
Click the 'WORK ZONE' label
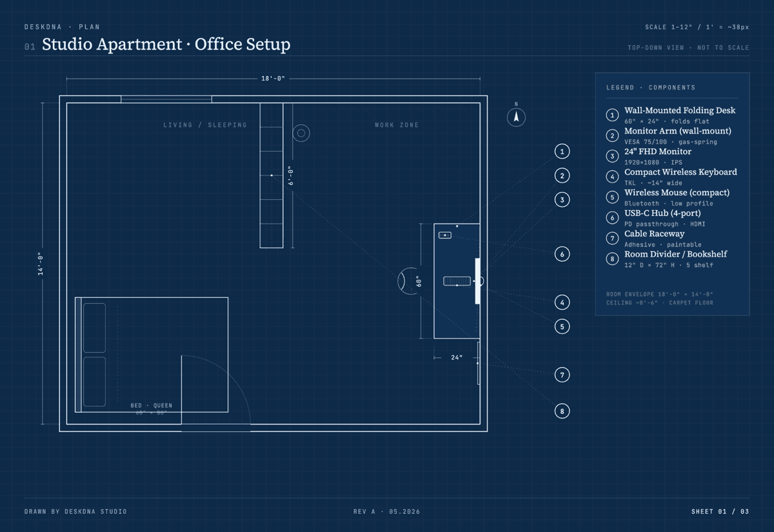point(397,125)
